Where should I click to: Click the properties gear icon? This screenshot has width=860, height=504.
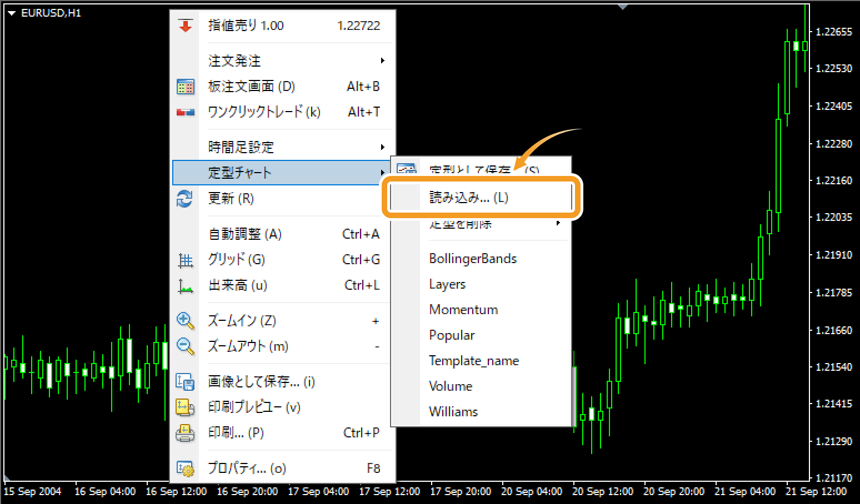click(185, 468)
